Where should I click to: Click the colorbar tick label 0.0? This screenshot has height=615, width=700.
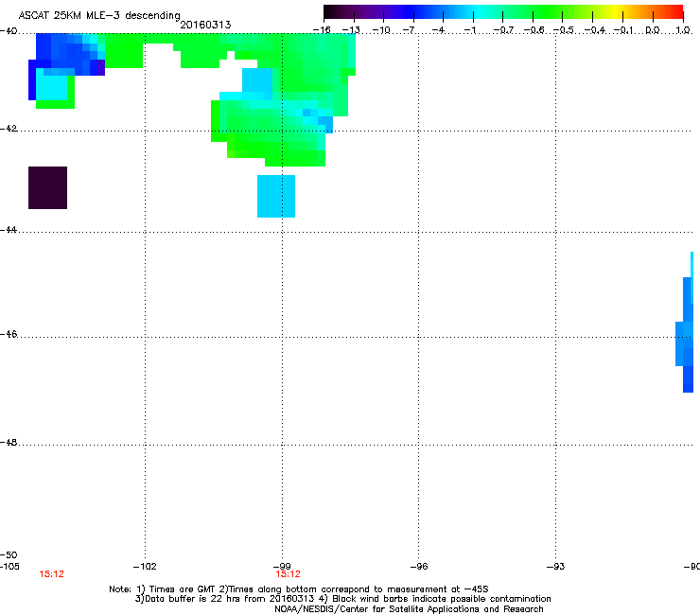click(653, 30)
